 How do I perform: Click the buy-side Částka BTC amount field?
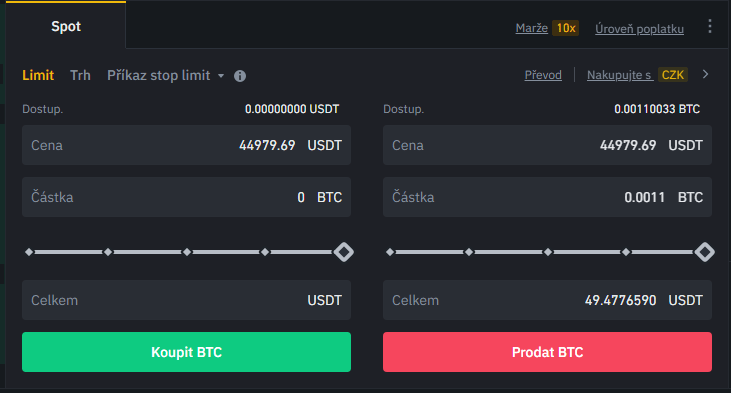186,197
